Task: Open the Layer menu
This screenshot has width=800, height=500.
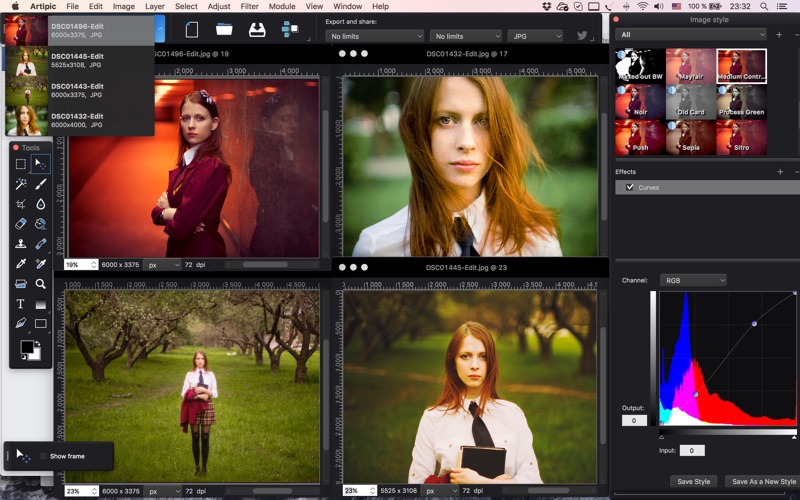Action: 155,6
